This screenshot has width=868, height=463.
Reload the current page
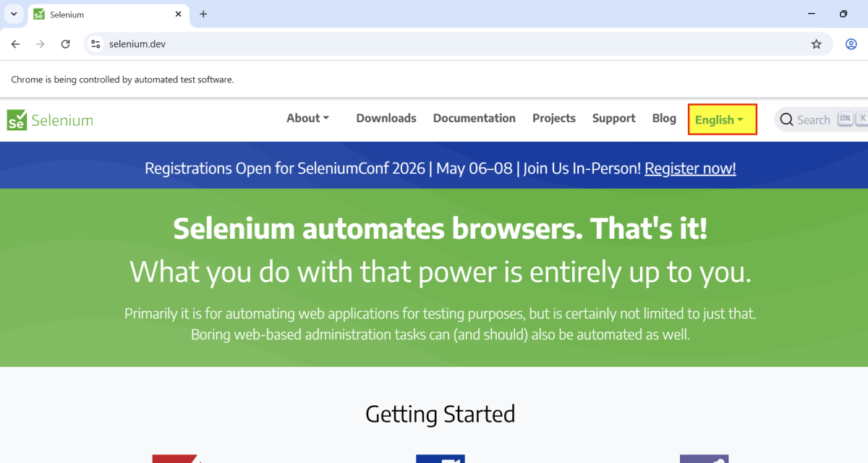[x=65, y=44]
